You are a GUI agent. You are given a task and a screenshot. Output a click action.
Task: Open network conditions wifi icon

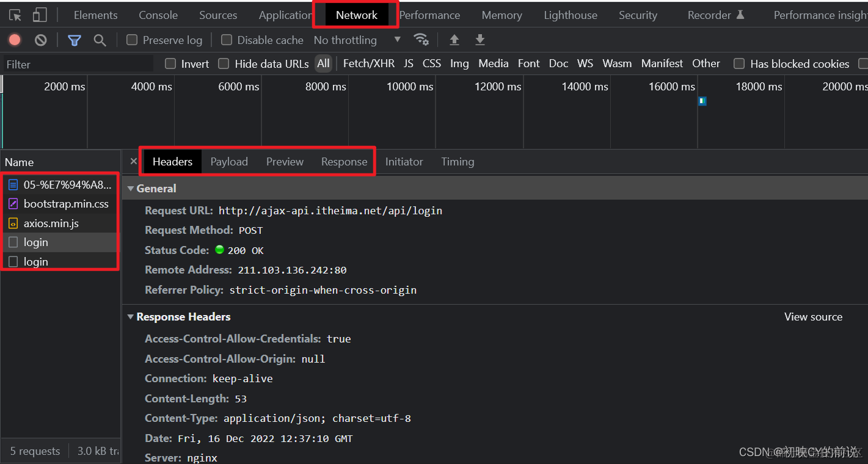pyautogui.click(x=421, y=40)
